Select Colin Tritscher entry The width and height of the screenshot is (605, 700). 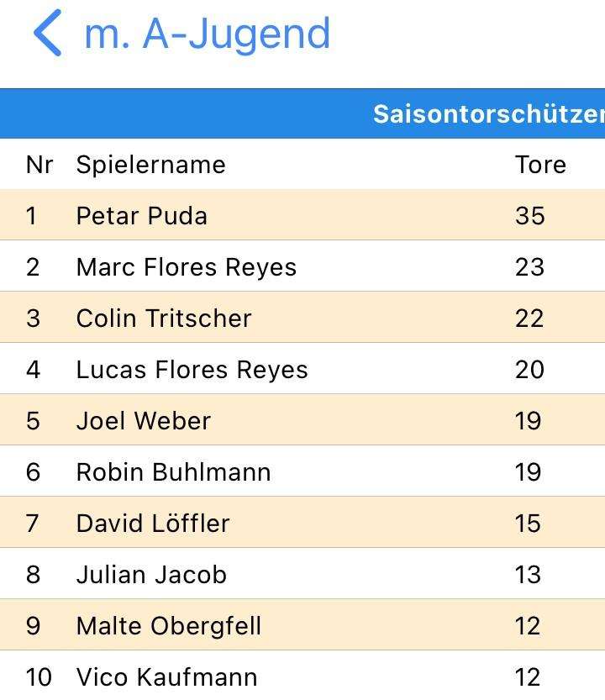[302, 318]
